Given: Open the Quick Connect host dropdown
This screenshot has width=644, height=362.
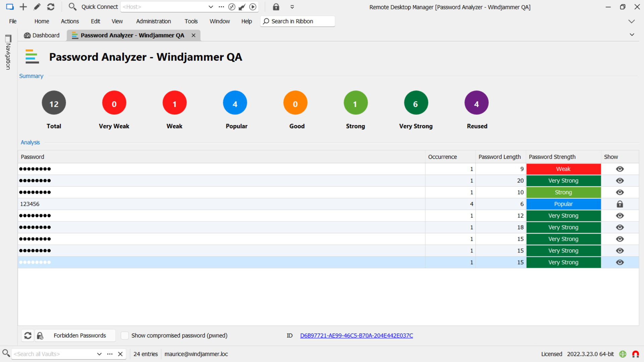Looking at the screenshot, I should [x=211, y=7].
